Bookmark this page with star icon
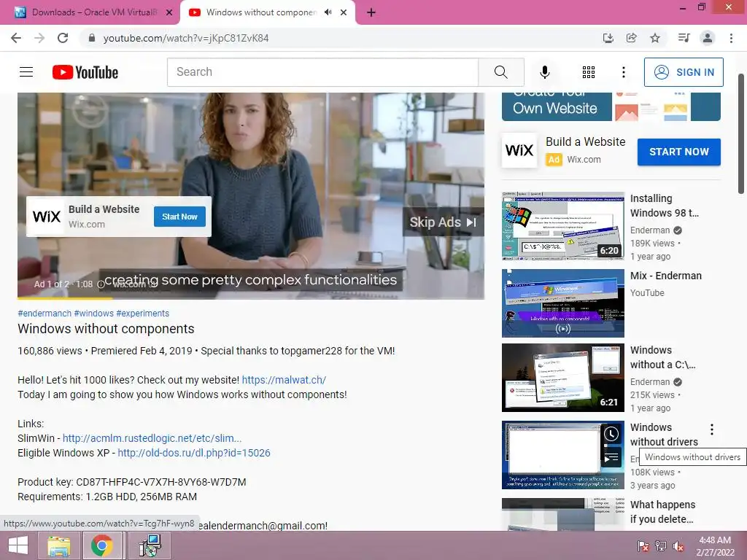This screenshot has height=560, width=747. click(655, 38)
